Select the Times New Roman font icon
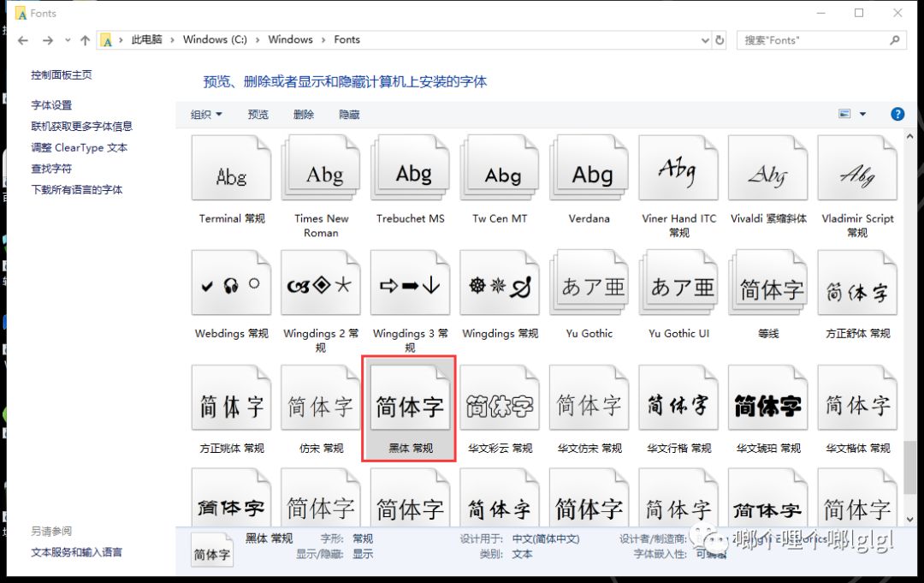 (321, 168)
